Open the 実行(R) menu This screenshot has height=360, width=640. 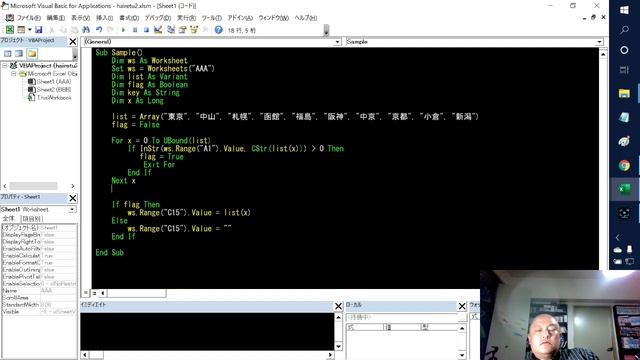coord(186,18)
